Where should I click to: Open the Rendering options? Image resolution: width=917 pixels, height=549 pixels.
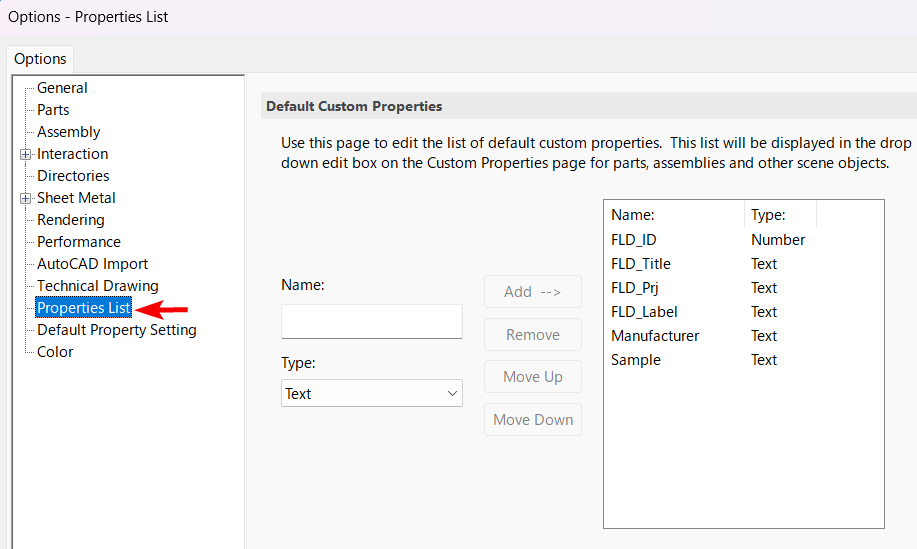point(70,220)
